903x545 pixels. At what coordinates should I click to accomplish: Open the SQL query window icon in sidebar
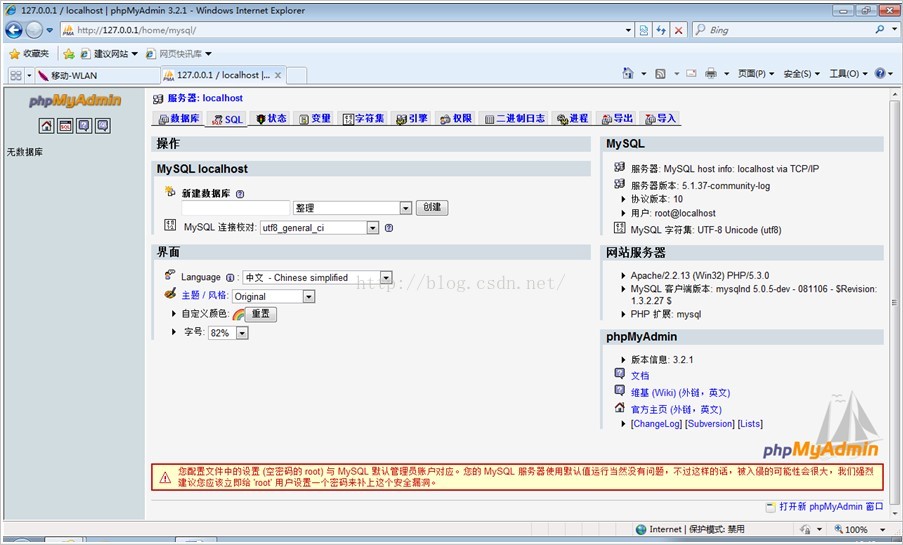pyautogui.click(x=66, y=126)
